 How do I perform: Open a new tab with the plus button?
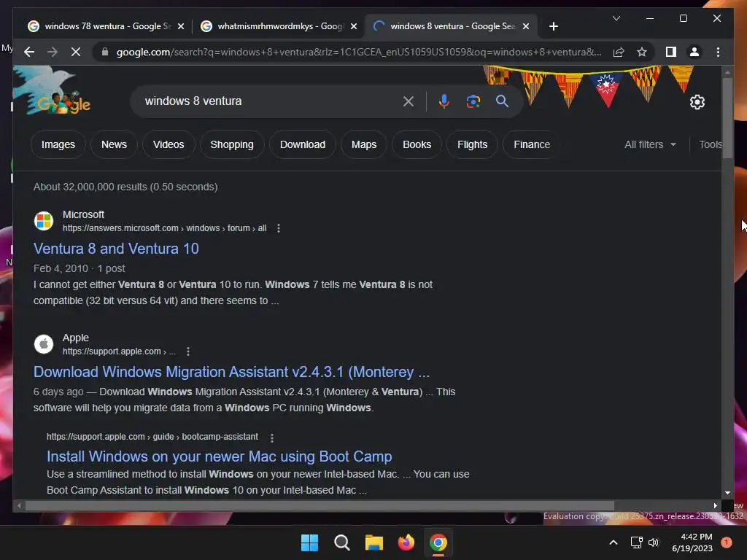click(553, 26)
